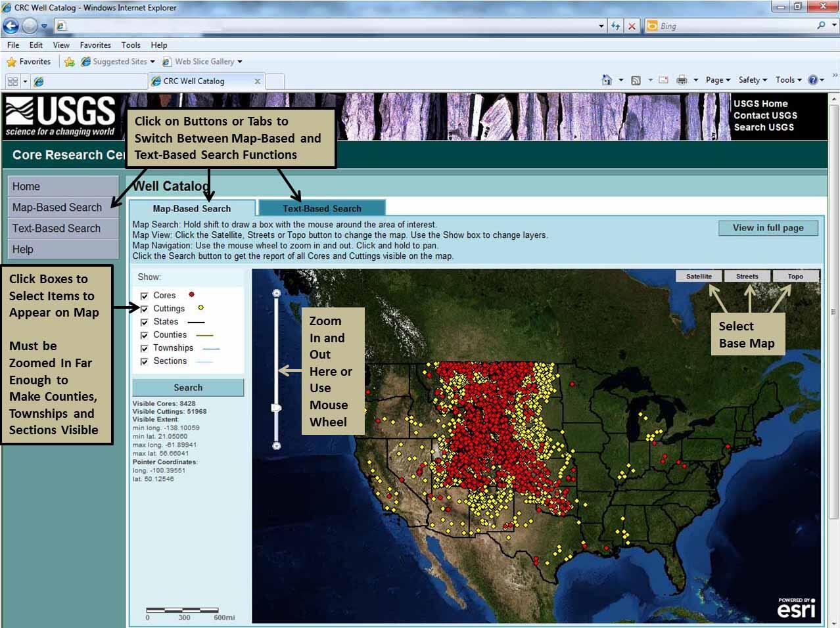This screenshot has height=628, width=840.
Task: Open the View menu
Action: point(61,45)
